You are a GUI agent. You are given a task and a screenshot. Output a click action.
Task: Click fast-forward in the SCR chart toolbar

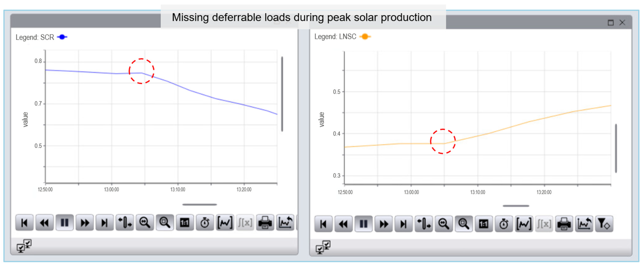click(x=85, y=223)
